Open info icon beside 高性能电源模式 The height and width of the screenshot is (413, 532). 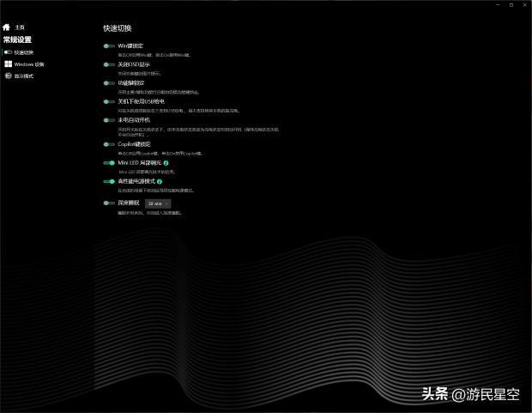coord(160,182)
